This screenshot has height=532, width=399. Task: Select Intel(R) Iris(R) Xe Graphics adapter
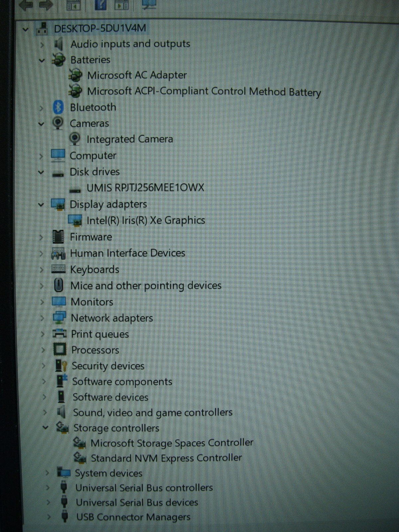[x=146, y=220]
